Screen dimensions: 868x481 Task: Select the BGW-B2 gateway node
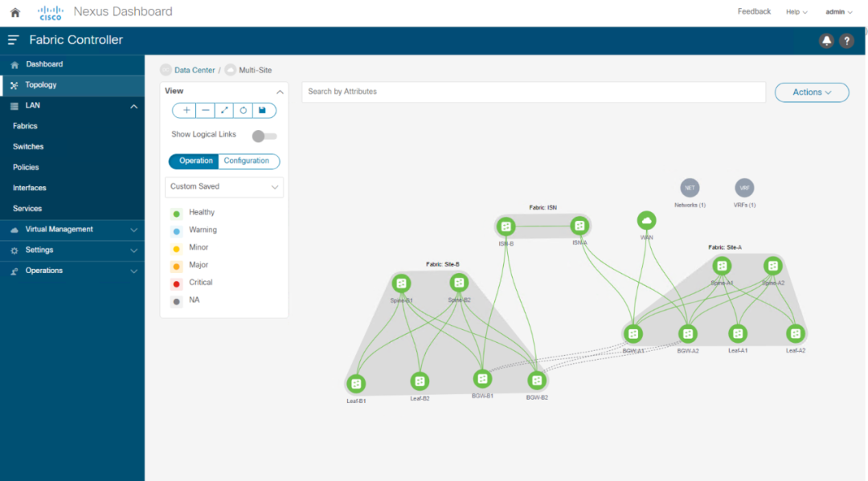coord(537,381)
